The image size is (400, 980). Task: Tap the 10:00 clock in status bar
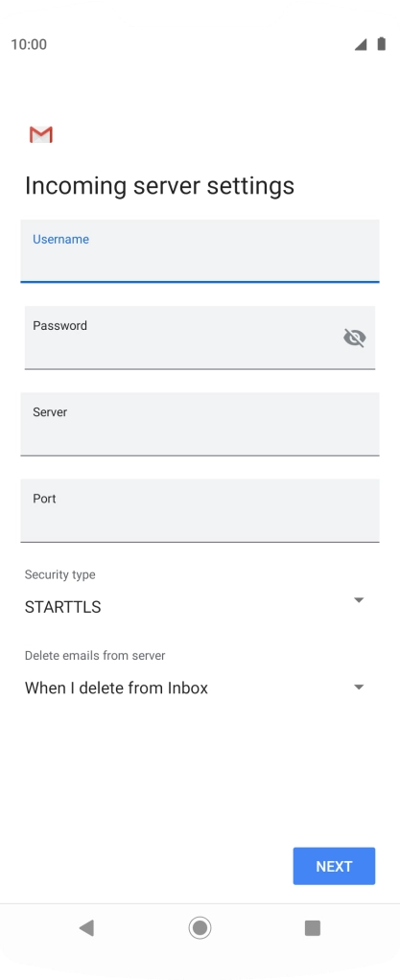click(x=29, y=44)
